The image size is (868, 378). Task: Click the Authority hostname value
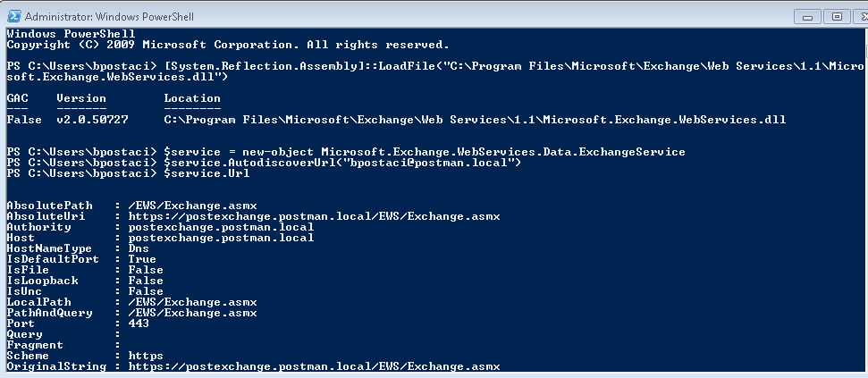click(x=221, y=227)
